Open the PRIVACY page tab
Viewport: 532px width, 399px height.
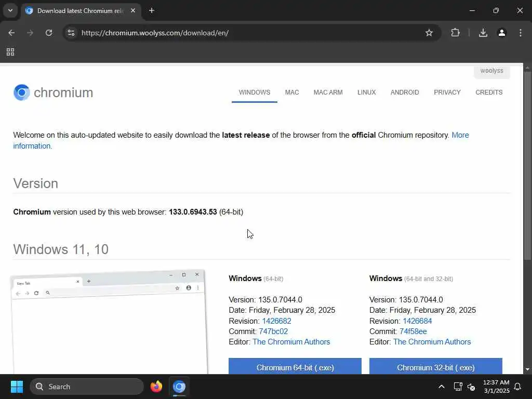pos(447,92)
